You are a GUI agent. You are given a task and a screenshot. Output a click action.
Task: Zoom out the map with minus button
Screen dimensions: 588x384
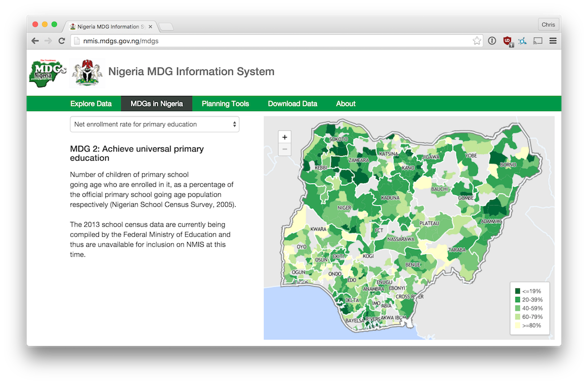pos(285,149)
